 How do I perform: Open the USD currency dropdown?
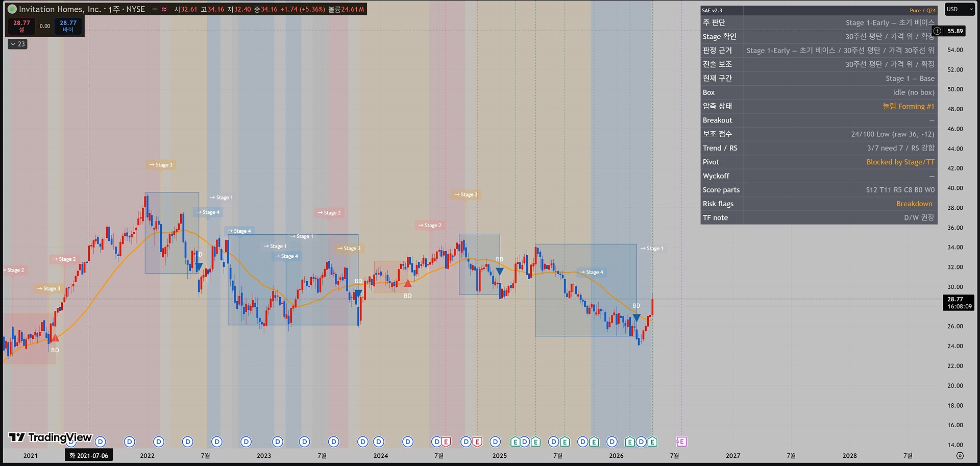coord(960,9)
